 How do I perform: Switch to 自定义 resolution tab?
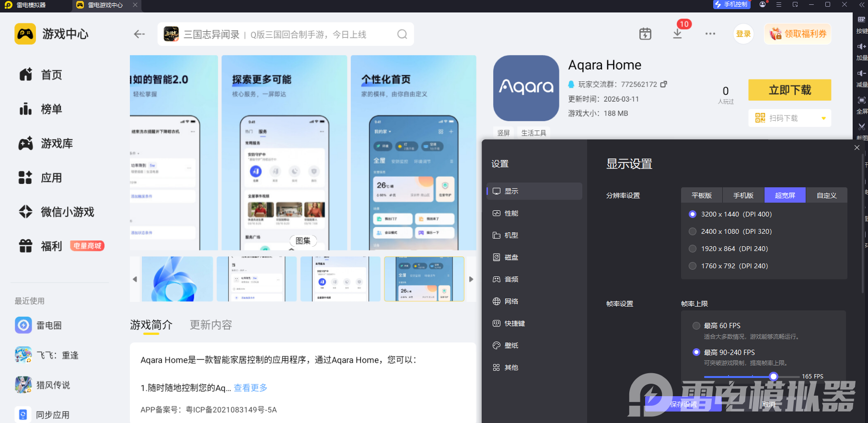click(x=827, y=195)
